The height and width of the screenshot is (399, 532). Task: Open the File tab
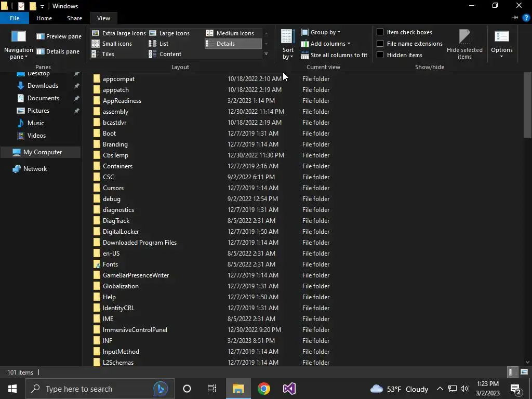pyautogui.click(x=15, y=18)
